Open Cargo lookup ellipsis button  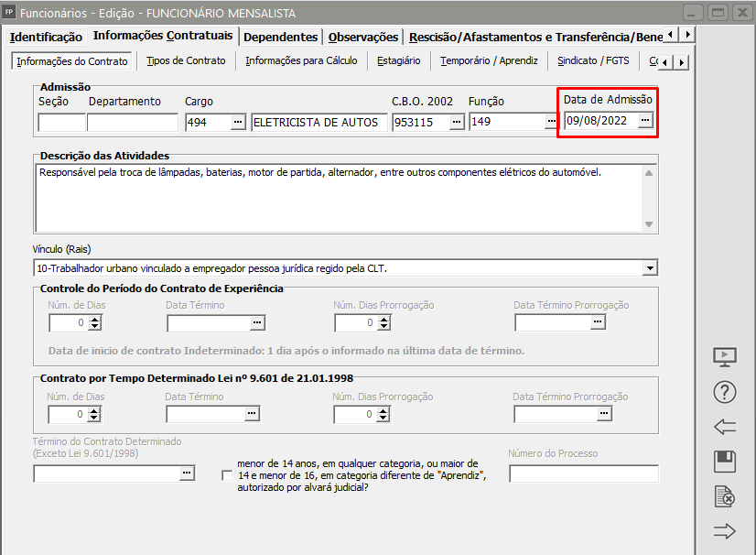coord(238,122)
